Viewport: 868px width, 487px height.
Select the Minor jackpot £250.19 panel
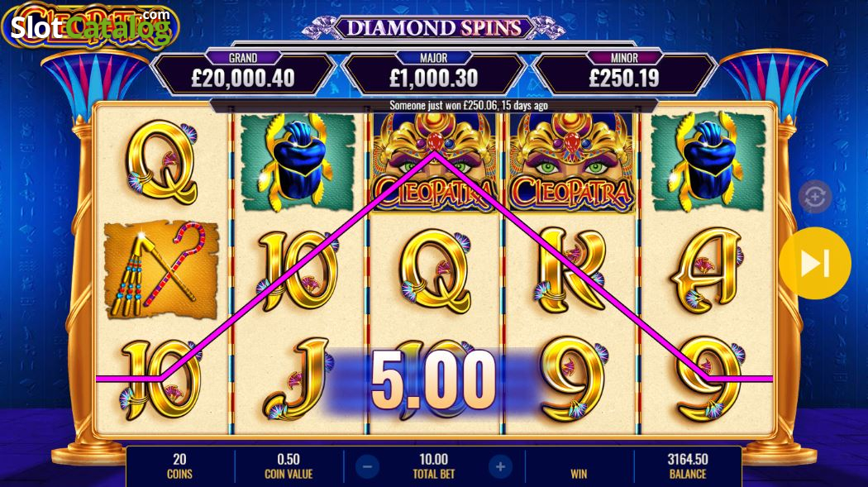624,73
